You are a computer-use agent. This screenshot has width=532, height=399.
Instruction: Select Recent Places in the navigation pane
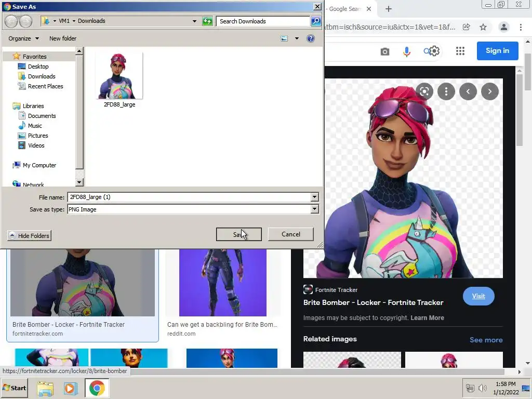(x=45, y=86)
